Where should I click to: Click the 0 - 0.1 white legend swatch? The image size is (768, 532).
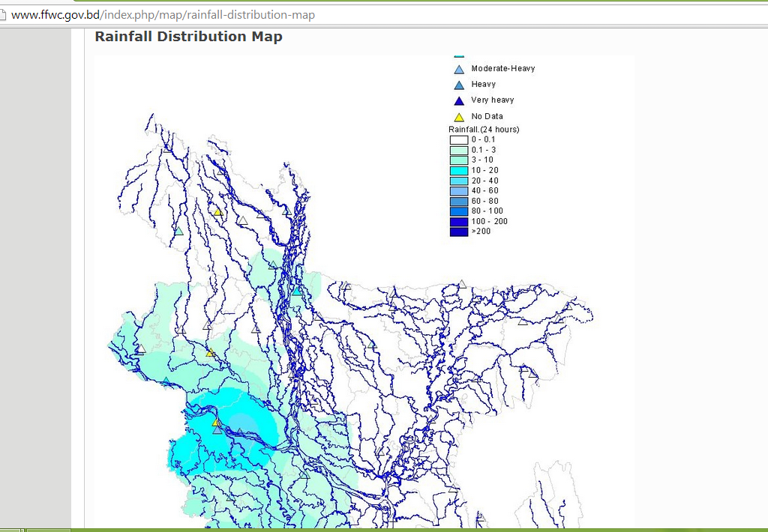[x=458, y=140]
